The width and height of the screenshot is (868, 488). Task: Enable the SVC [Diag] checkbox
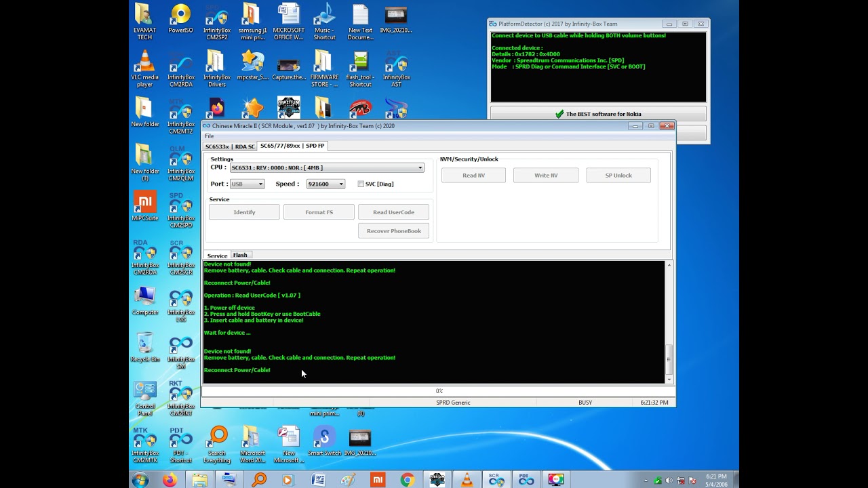point(361,184)
